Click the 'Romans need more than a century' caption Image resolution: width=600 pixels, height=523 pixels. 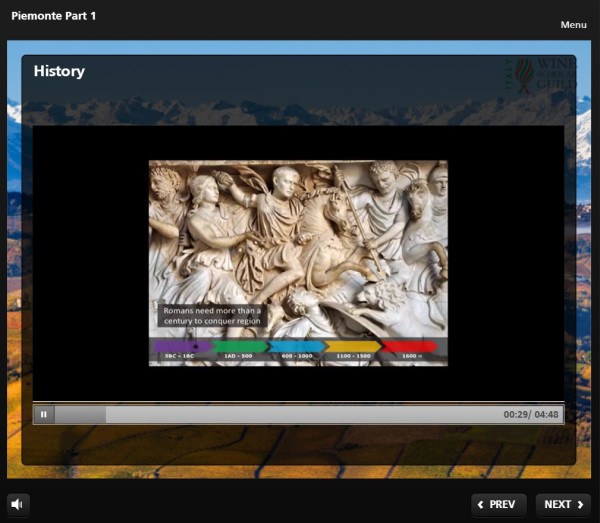click(212, 316)
